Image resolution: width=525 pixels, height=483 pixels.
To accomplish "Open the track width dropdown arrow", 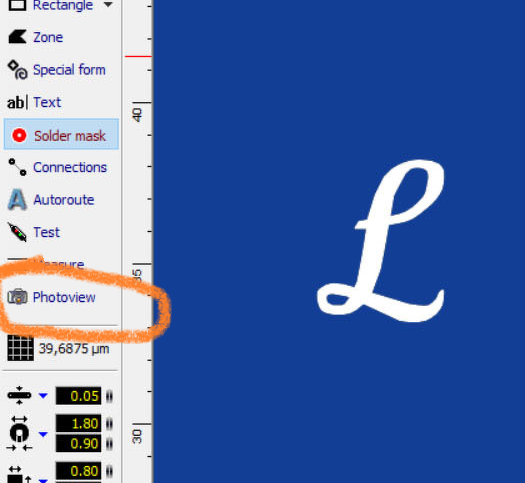I will coord(43,396).
